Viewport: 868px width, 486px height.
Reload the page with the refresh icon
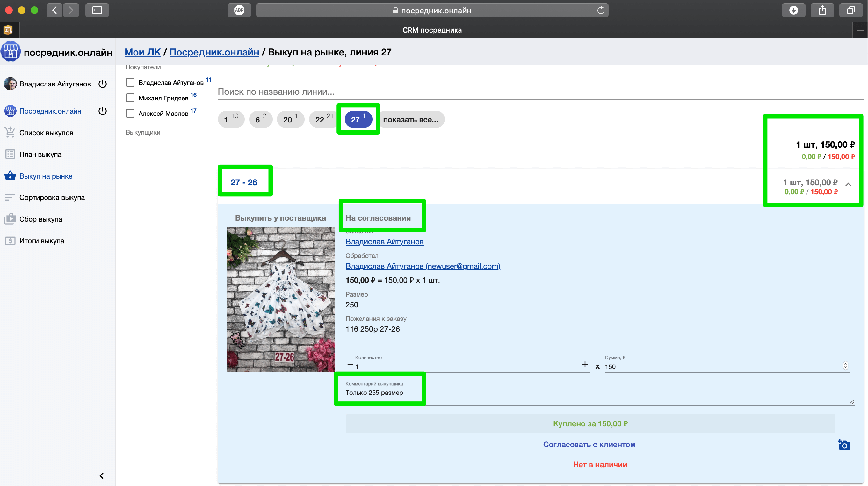tap(600, 10)
